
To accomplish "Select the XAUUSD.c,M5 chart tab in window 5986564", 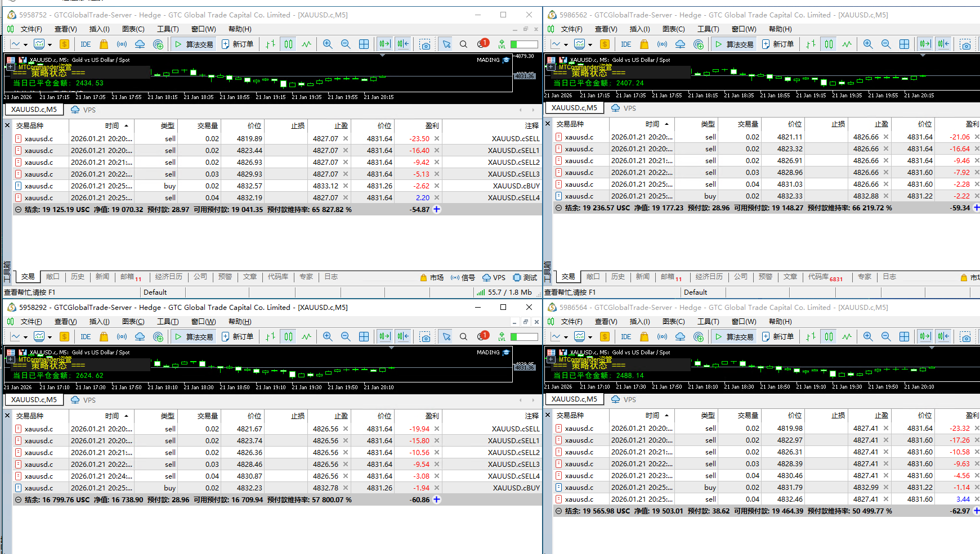I will point(574,399).
